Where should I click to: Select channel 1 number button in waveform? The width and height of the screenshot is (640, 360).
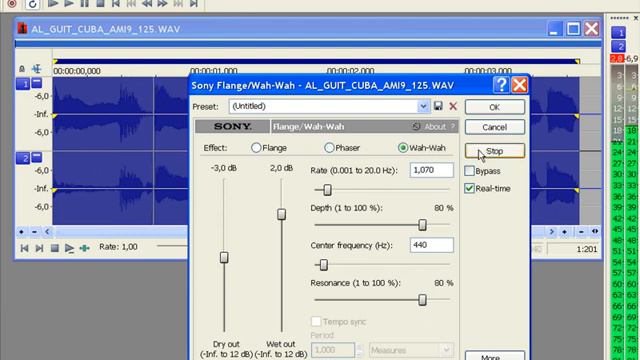(23, 84)
